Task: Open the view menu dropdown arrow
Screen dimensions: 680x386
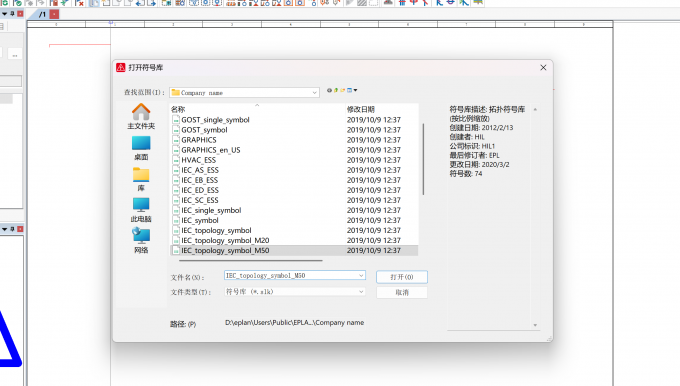Action: pos(356,90)
